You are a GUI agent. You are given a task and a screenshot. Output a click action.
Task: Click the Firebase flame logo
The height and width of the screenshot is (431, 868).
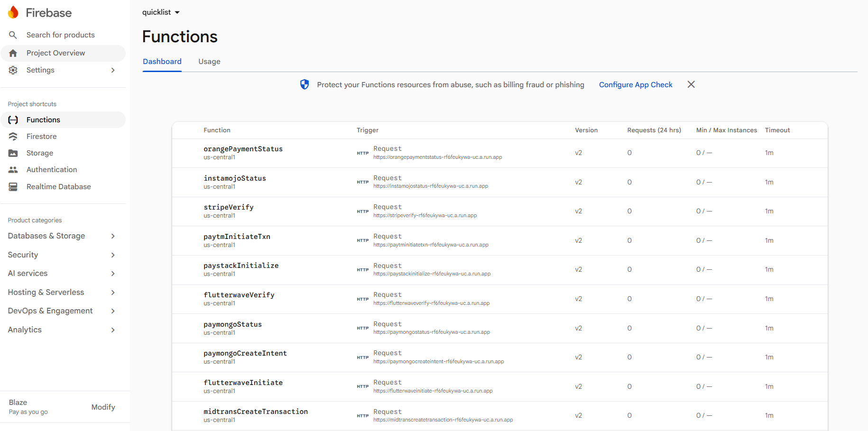[13, 12]
